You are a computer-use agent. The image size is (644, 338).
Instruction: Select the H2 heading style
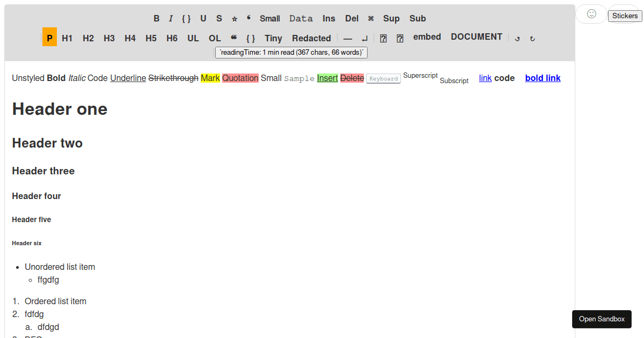click(88, 38)
